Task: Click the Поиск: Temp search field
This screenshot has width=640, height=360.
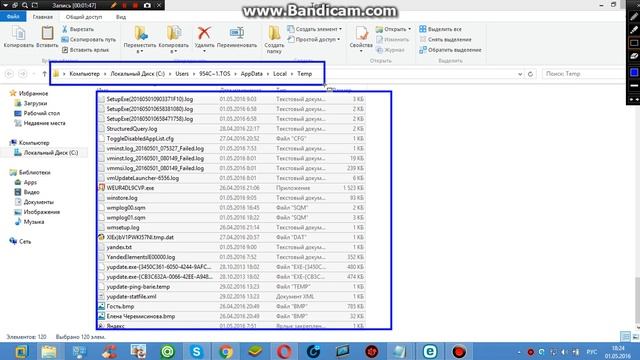Action: point(584,74)
